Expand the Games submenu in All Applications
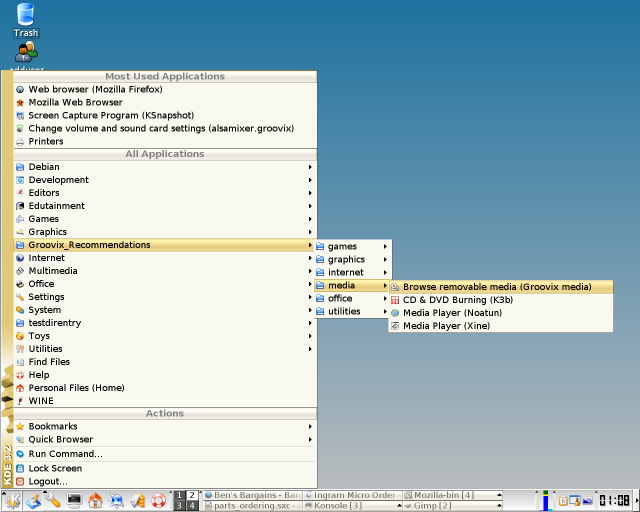This screenshot has height=512, width=640. coord(165,219)
